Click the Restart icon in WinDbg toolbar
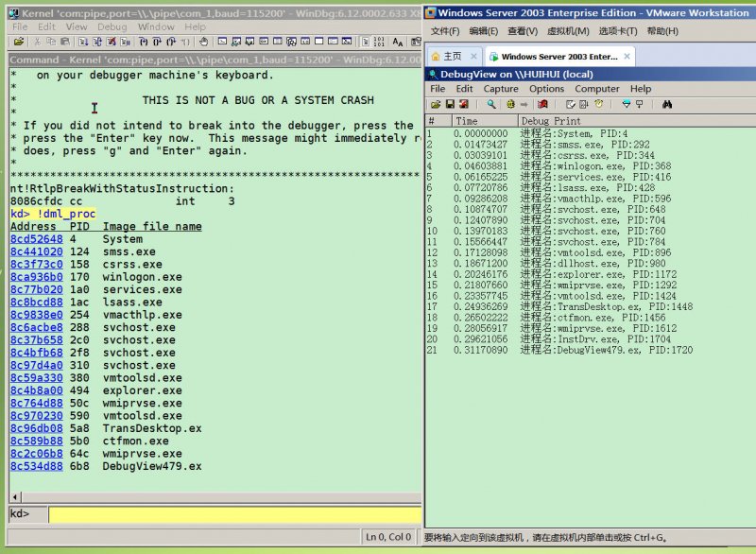Image resolution: width=756 pixels, height=554 pixels. click(x=96, y=42)
